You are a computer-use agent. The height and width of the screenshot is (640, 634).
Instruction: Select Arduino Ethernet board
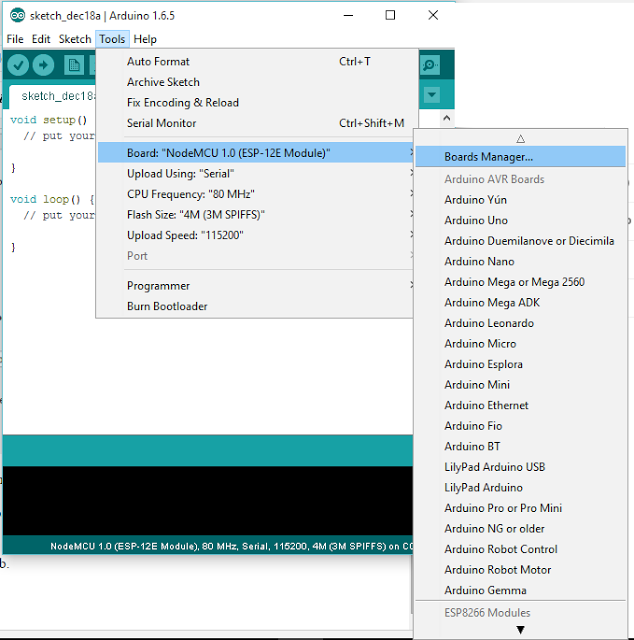point(521,405)
